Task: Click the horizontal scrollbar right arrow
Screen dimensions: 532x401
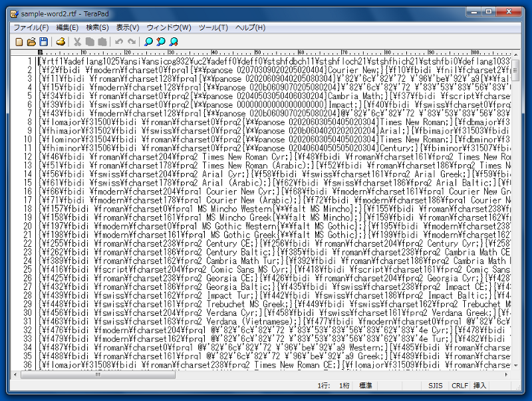Action: 505,374
